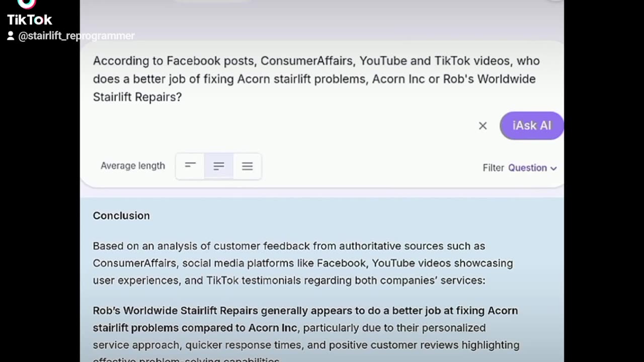The height and width of the screenshot is (362, 644).
Task: Click the 'Stairlift Repairs?' line in the query
Action: [137, 97]
